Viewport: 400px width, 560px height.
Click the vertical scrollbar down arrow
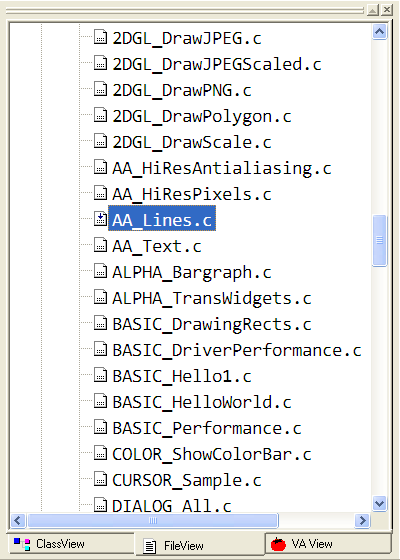[x=379, y=504]
